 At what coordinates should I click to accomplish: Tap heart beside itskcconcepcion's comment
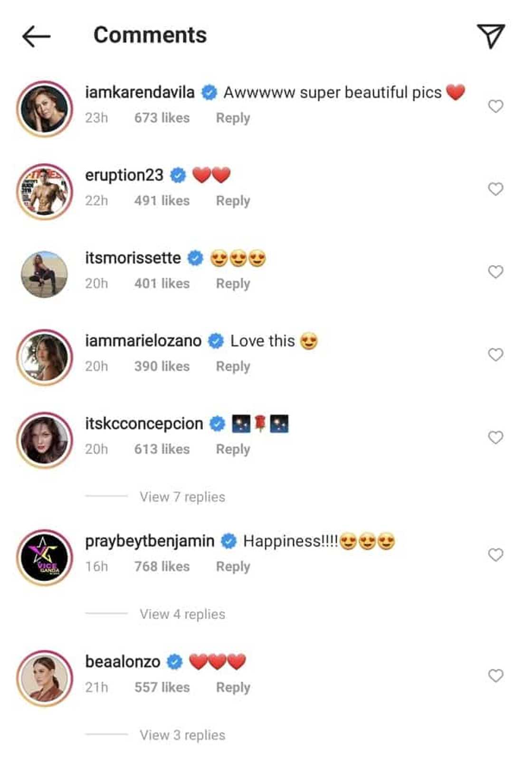[x=495, y=437]
